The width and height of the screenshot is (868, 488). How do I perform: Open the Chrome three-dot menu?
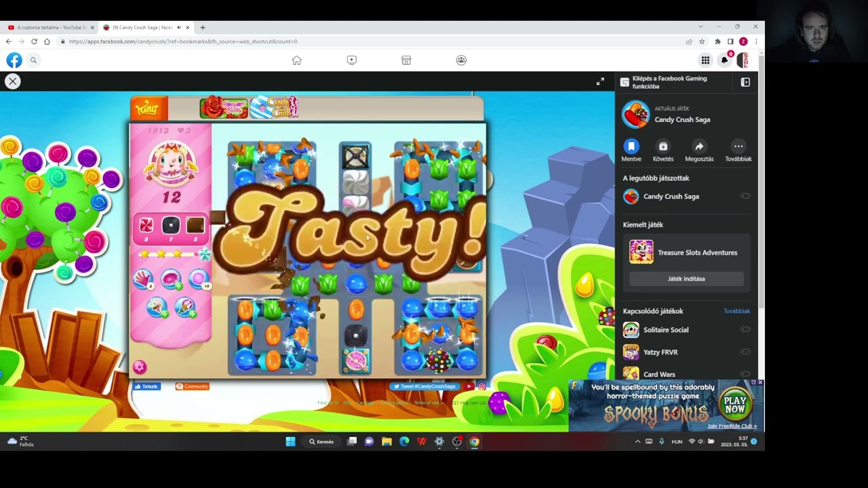point(756,41)
